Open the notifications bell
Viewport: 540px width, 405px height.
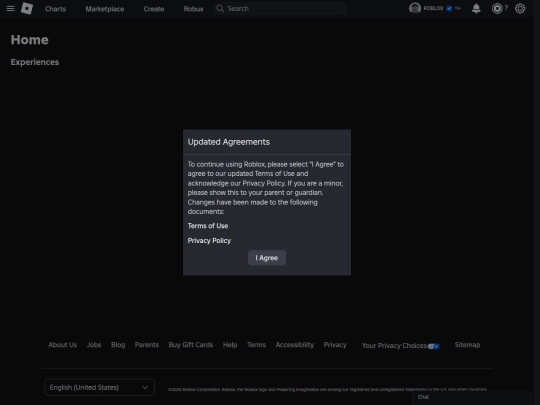click(x=476, y=8)
